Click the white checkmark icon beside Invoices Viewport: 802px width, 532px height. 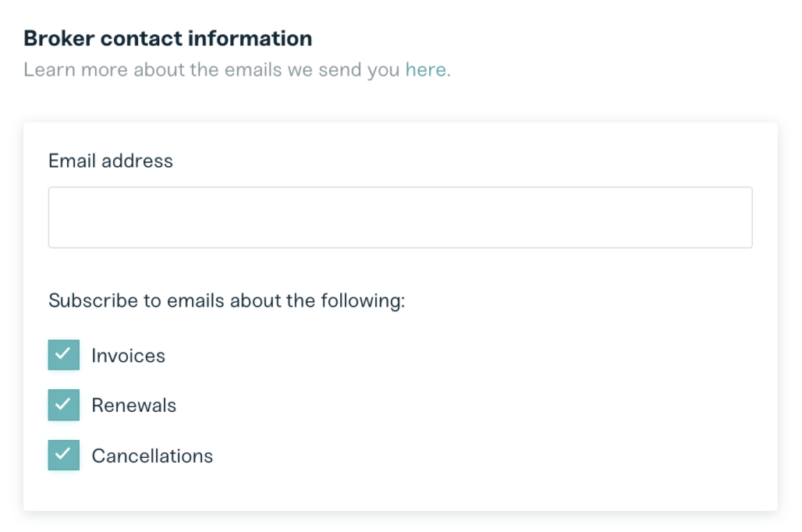pyautogui.click(x=64, y=355)
